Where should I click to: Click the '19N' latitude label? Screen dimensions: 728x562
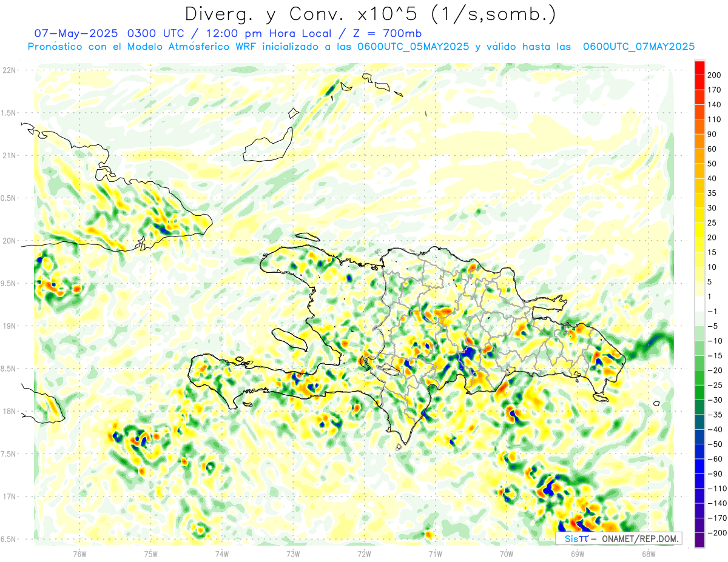coord(9,326)
